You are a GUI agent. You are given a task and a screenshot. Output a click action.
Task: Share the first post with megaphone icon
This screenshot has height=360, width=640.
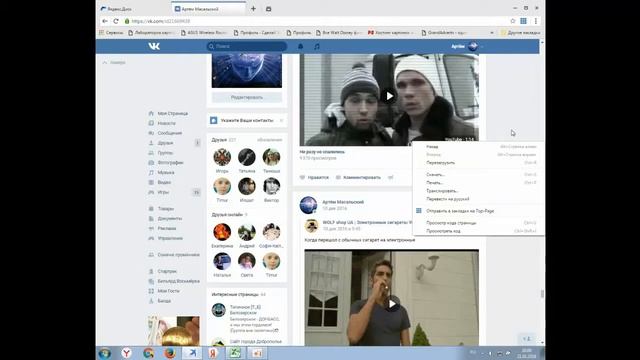[x=391, y=178]
